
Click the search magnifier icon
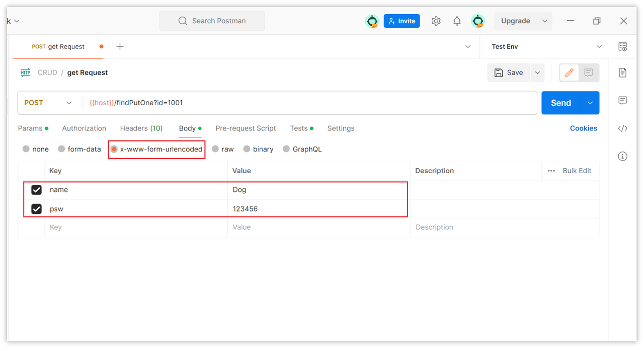point(183,21)
